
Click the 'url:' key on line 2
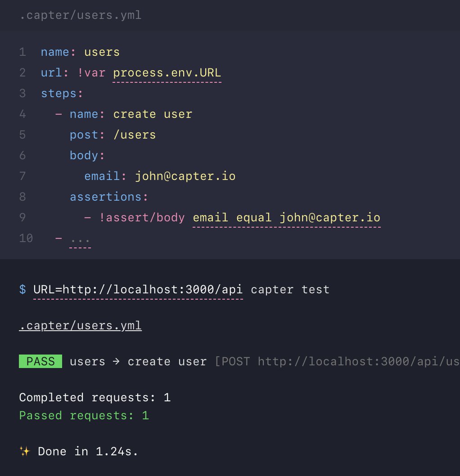pos(55,72)
